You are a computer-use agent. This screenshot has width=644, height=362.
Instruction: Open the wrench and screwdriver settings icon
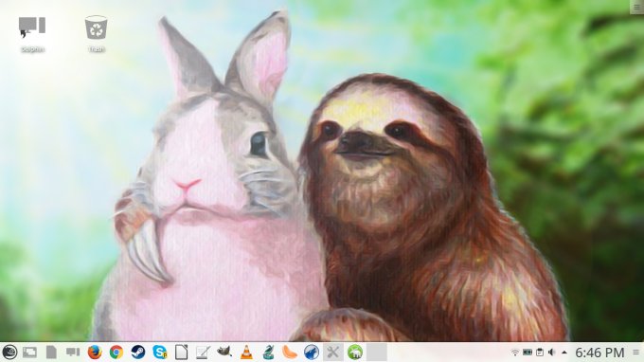[333, 353]
